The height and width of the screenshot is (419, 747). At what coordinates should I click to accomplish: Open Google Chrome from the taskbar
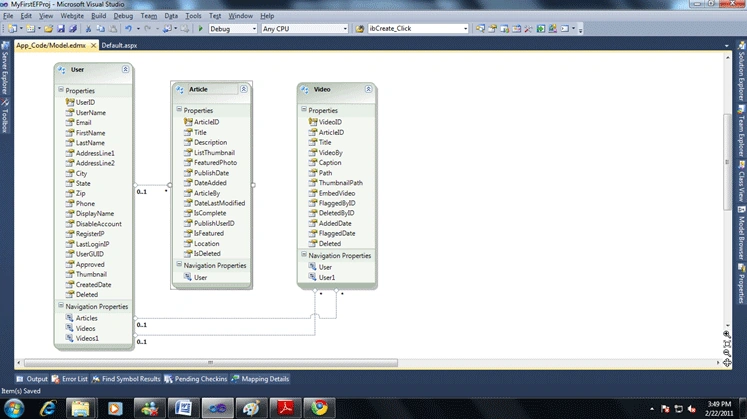pyautogui.click(x=319, y=408)
